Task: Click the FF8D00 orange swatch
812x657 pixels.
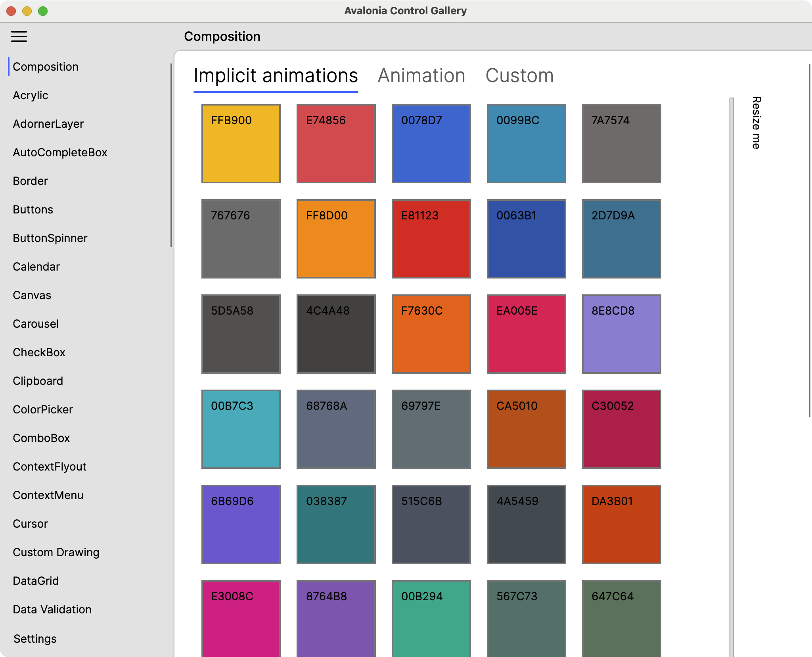Action: 336,239
